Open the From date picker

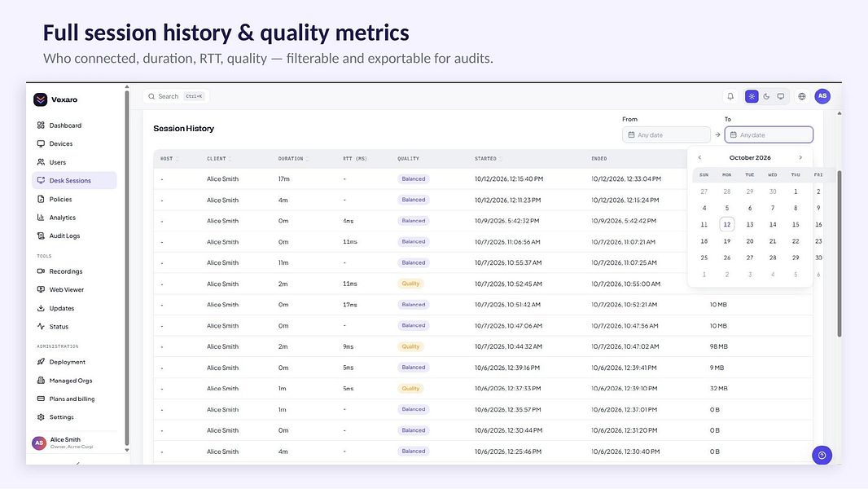point(666,134)
